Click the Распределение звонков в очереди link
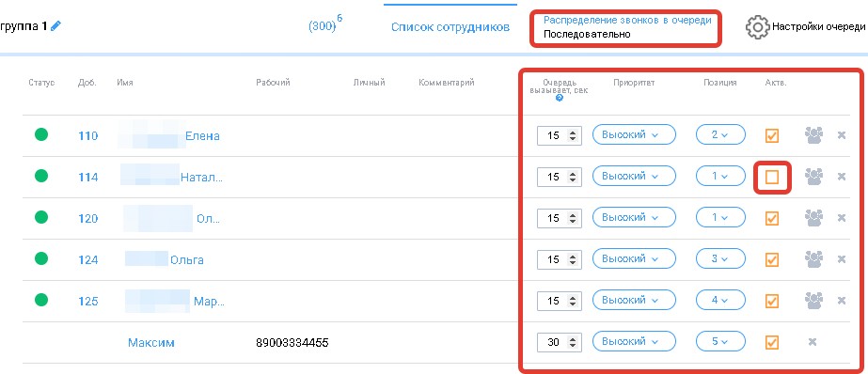This screenshot has width=868, height=374. [627, 20]
